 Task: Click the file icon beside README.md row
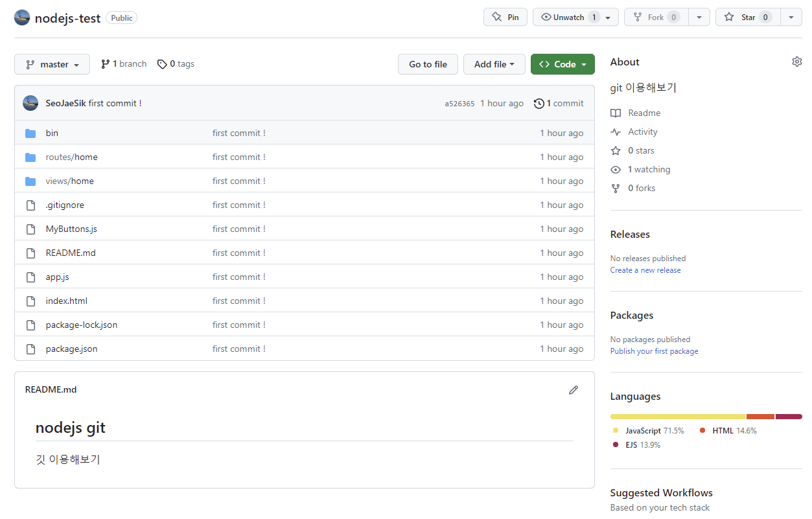point(30,253)
